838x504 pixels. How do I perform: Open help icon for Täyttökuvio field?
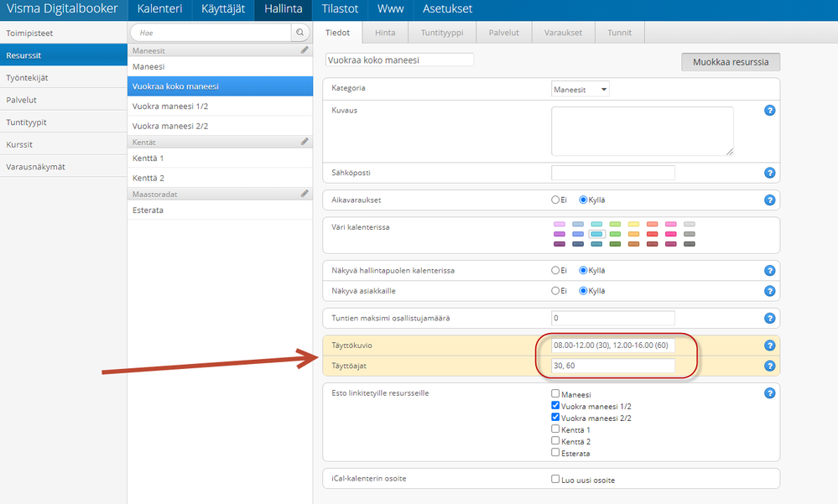click(x=769, y=346)
